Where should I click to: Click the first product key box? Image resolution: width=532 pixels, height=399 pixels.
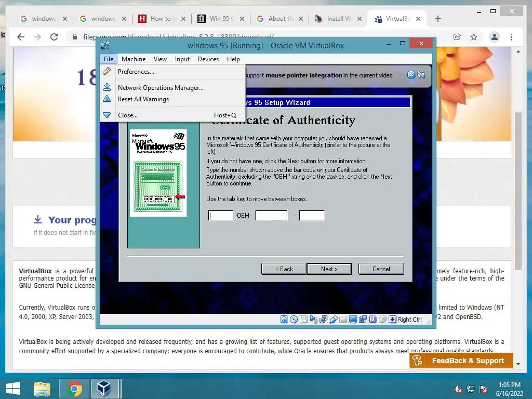(x=221, y=216)
